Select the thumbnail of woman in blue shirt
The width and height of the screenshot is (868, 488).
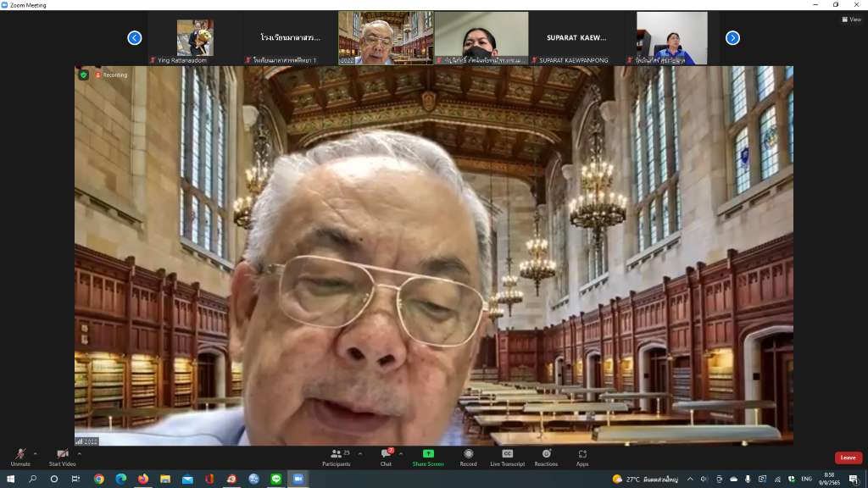click(x=672, y=37)
